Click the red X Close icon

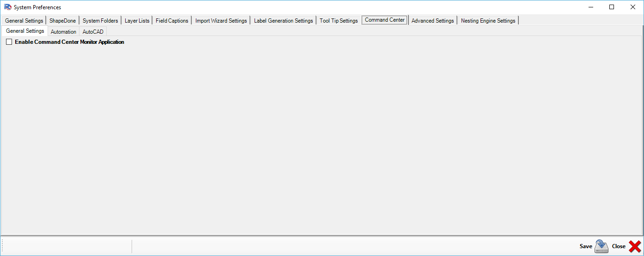(x=635, y=246)
